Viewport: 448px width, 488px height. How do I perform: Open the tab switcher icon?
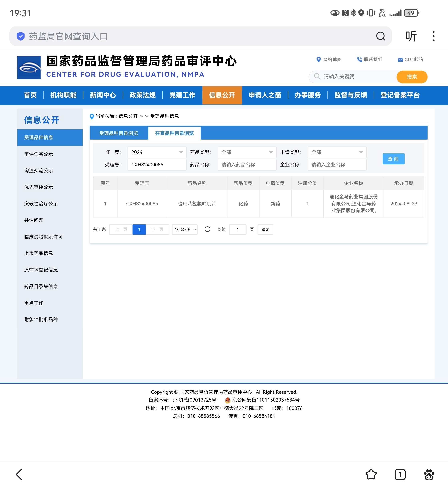tap(400, 474)
